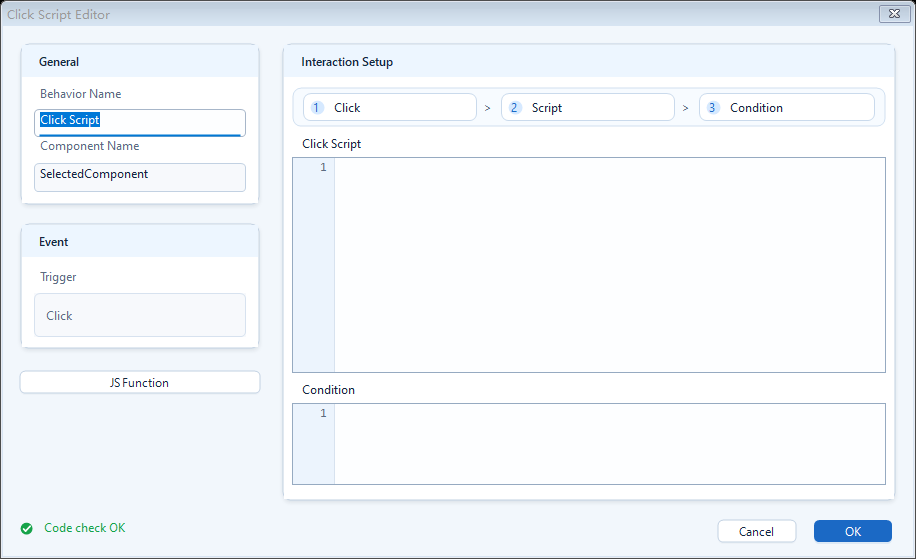916x559 pixels.
Task: Confirm with the OK button
Action: tap(852, 531)
